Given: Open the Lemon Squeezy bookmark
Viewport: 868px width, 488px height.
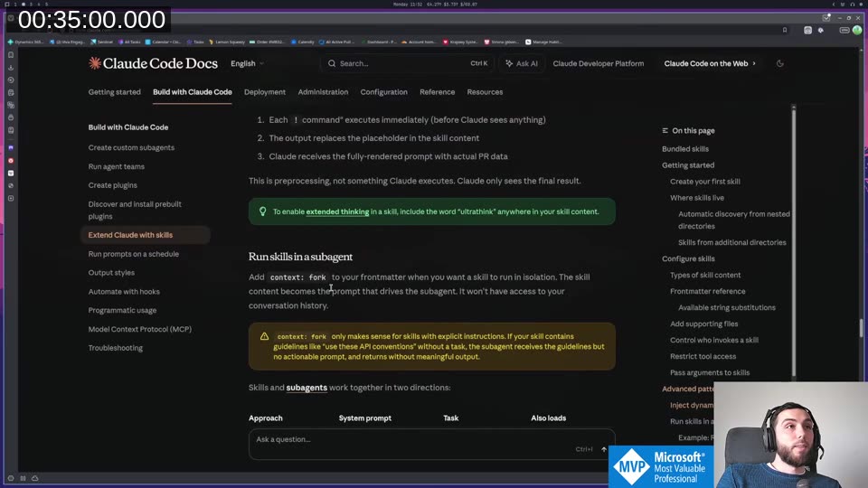Looking at the screenshot, I should point(226,42).
